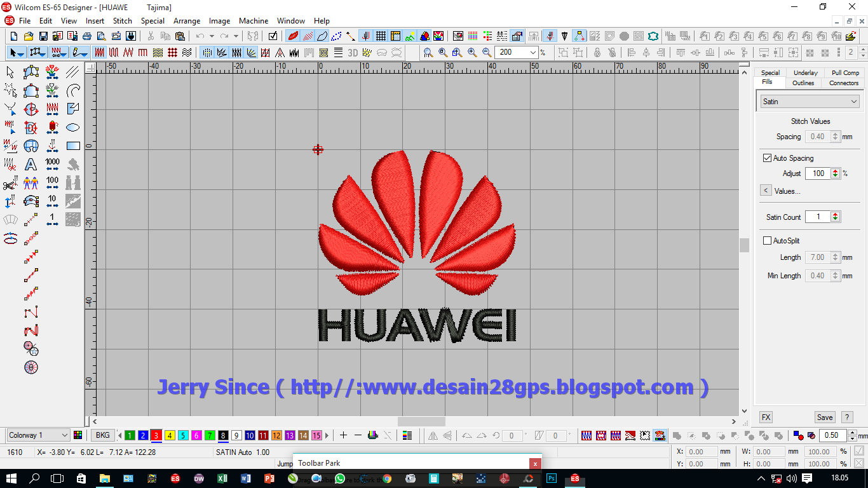Image resolution: width=868 pixels, height=488 pixels.
Task: Click the Undo arrow icon
Action: coord(200,36)
